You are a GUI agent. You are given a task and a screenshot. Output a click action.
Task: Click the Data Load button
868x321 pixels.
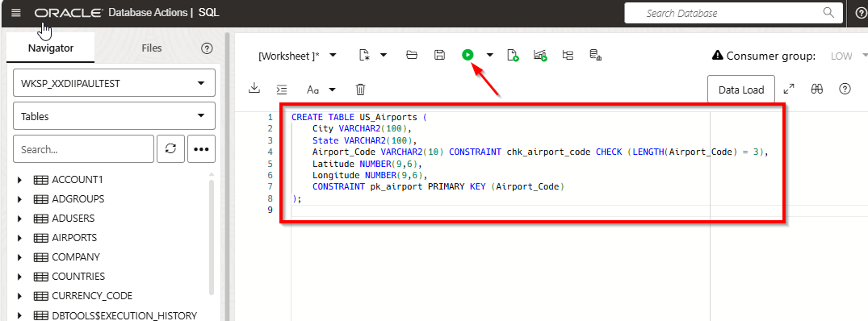[x=741, y=90]
